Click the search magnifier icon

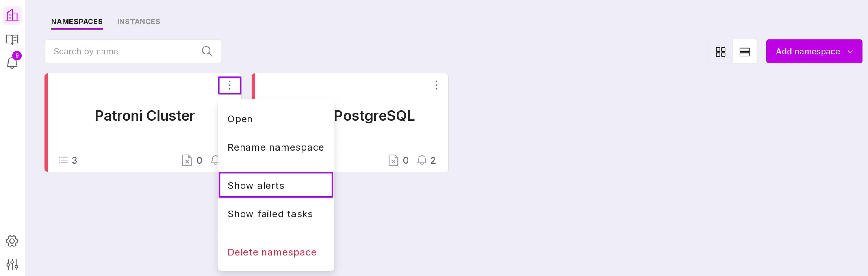pyautogui.click(x=207, y=51)
